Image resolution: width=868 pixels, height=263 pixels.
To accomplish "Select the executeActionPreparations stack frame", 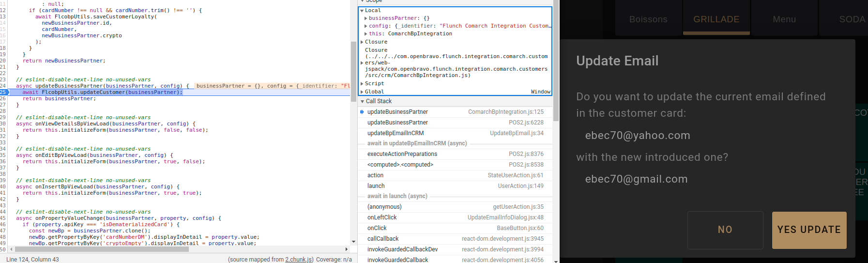I will 402,154.
